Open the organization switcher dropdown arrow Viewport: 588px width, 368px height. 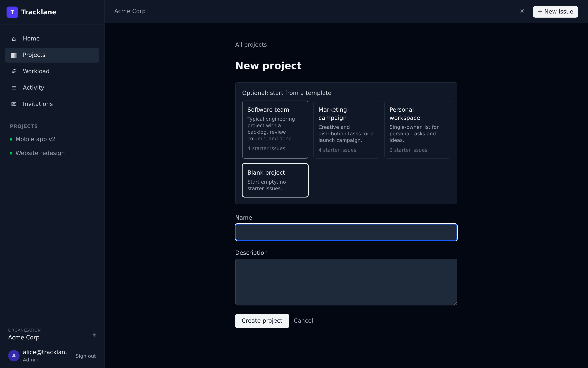(x=94, y=335)
